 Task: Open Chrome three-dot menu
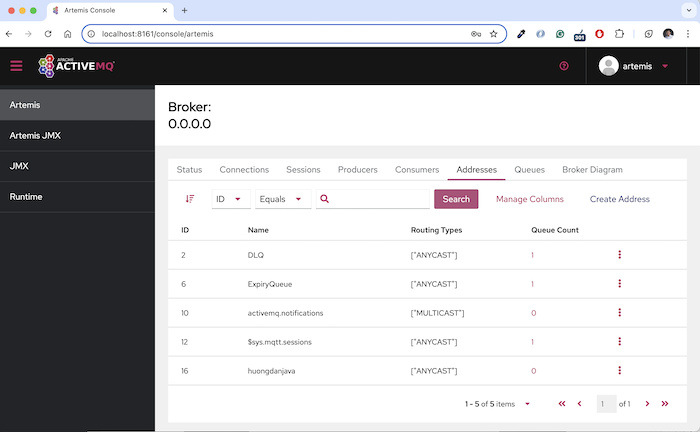click(x=688, y=34)
